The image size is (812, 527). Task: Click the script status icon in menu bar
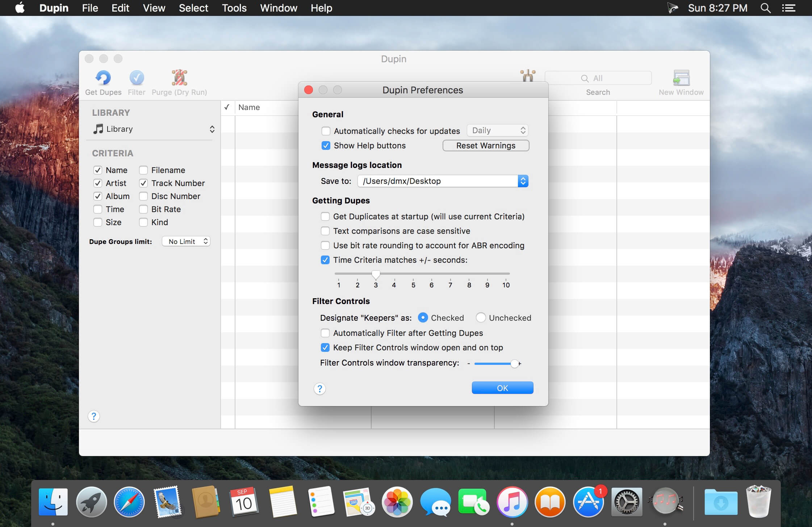pyautogui.click(x=673, y=8)
